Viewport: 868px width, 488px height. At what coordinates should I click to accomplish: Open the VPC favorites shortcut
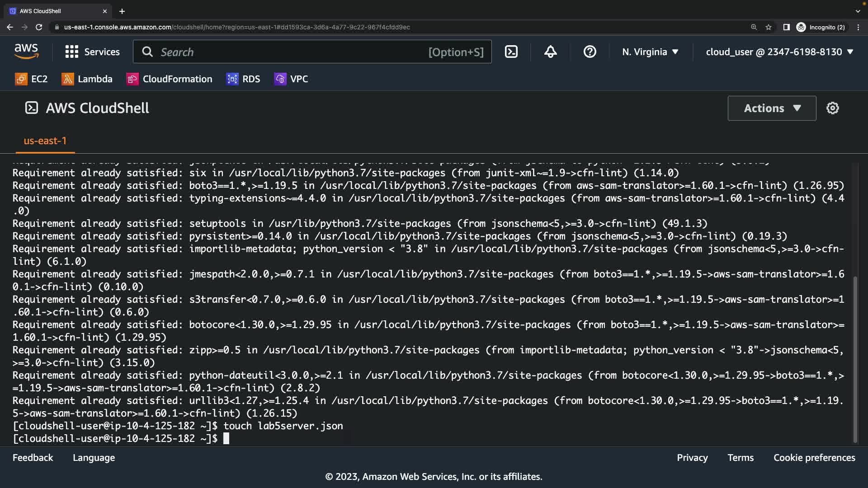click(291, 79)
